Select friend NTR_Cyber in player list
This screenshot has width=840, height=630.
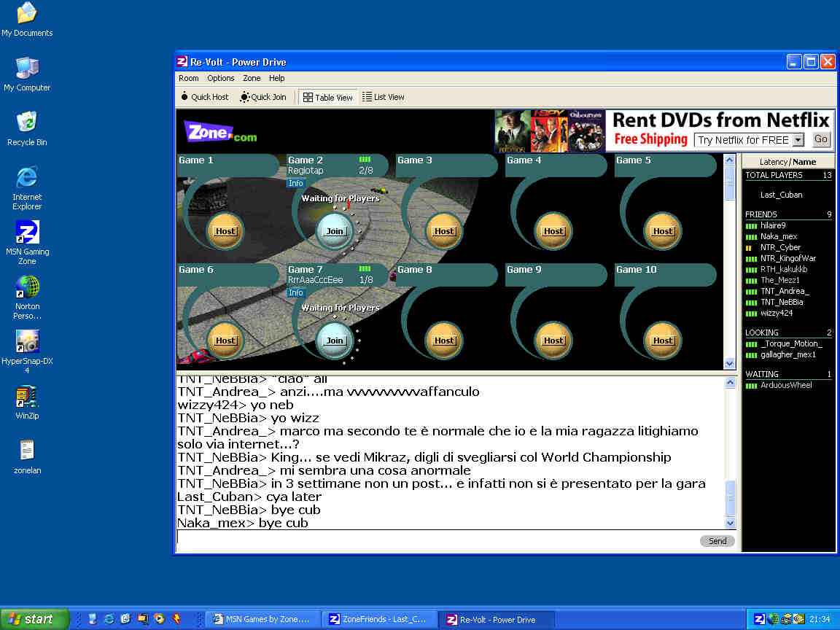pos(780,247)
